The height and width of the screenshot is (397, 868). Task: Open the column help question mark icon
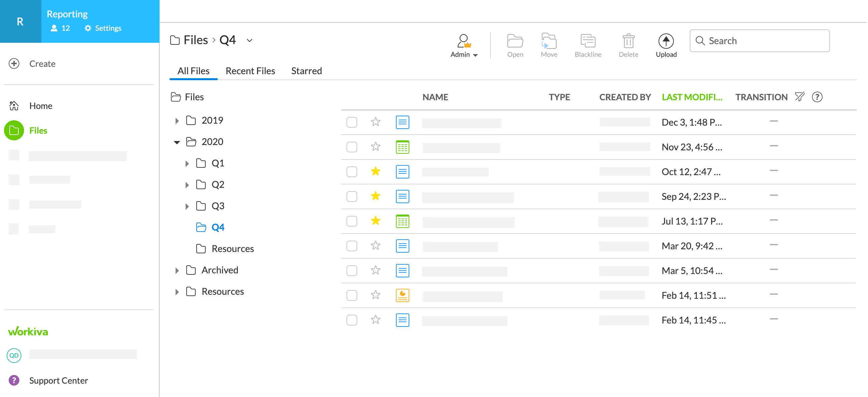(817, 97)
